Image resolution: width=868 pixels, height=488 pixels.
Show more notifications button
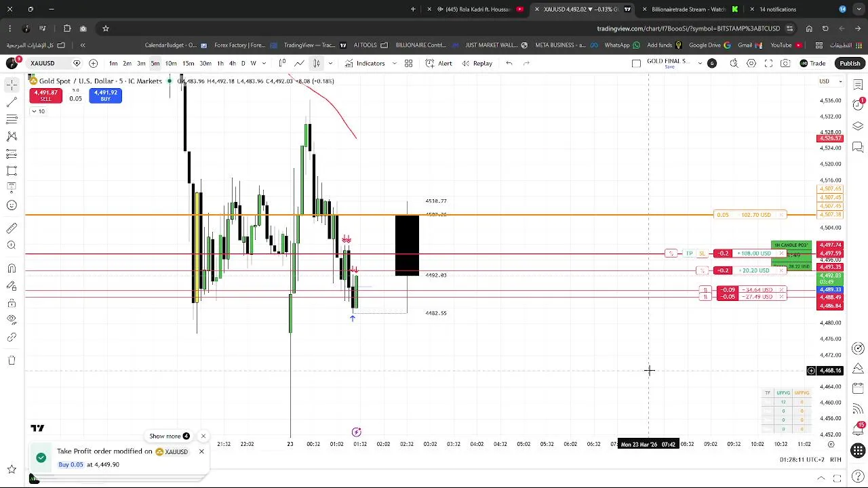170,436
